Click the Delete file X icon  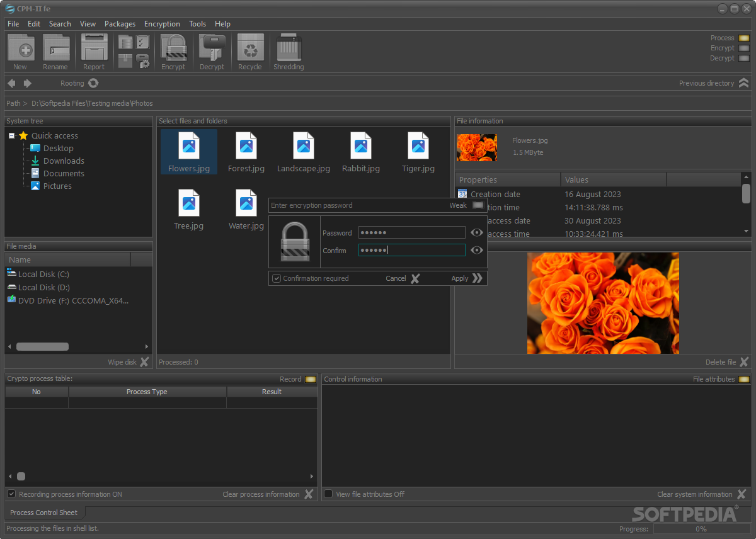[x=744, y=362]
